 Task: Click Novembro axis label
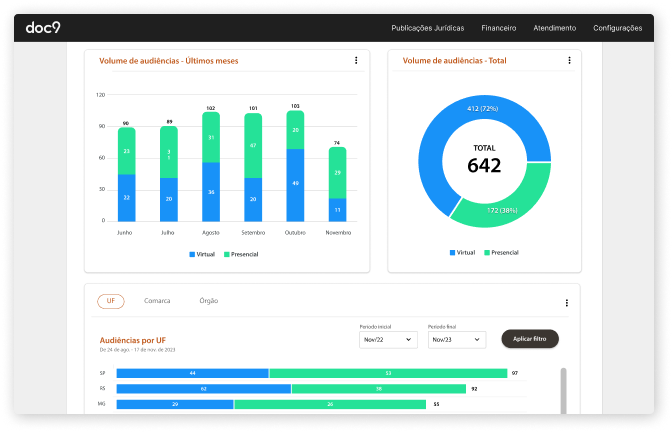coord(338,233)
